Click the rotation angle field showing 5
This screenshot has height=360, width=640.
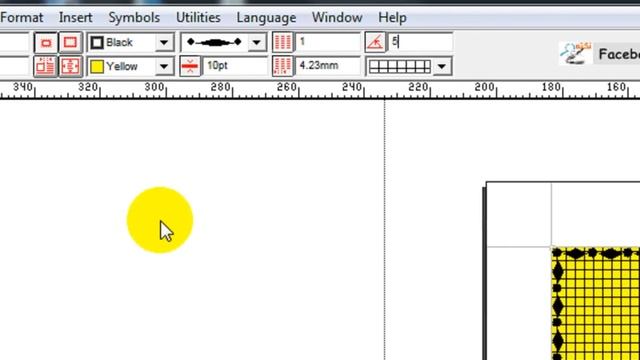click(420, 42)
